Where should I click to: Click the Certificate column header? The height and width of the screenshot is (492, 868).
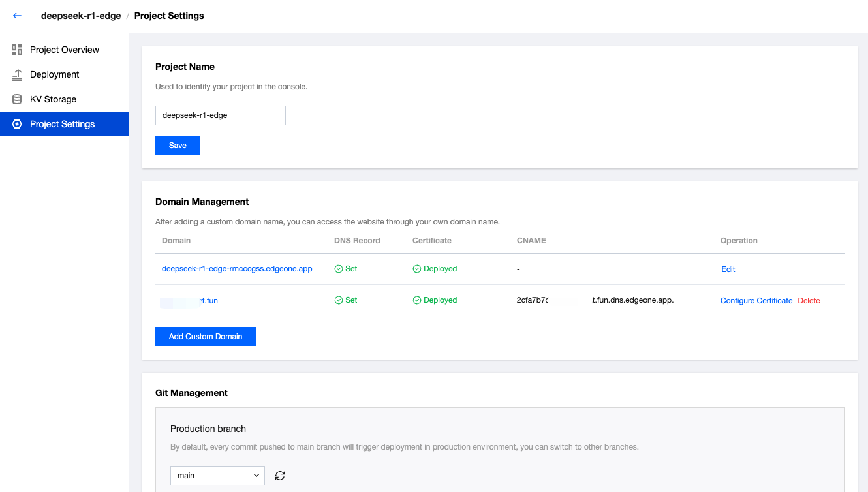pos(432,241)
